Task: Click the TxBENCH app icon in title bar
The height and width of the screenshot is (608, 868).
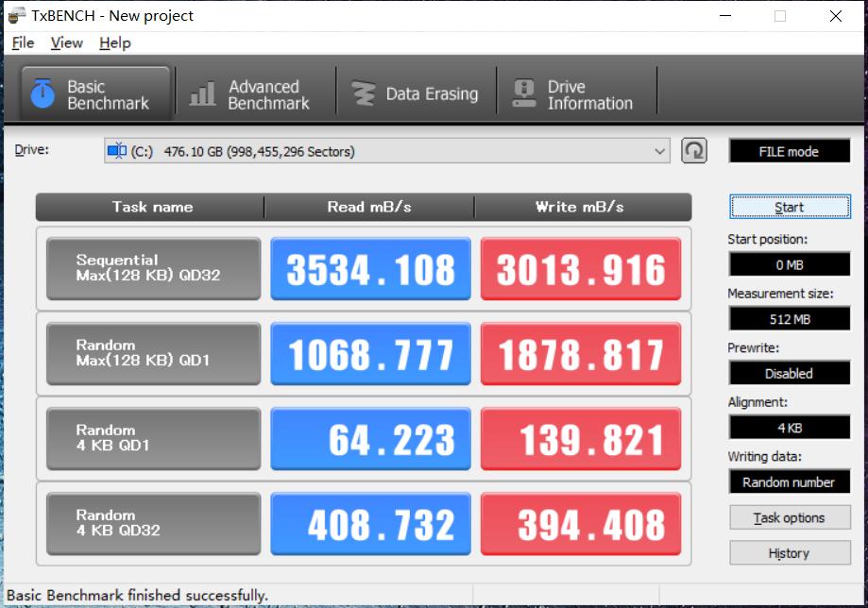Action: coord(16,16)
